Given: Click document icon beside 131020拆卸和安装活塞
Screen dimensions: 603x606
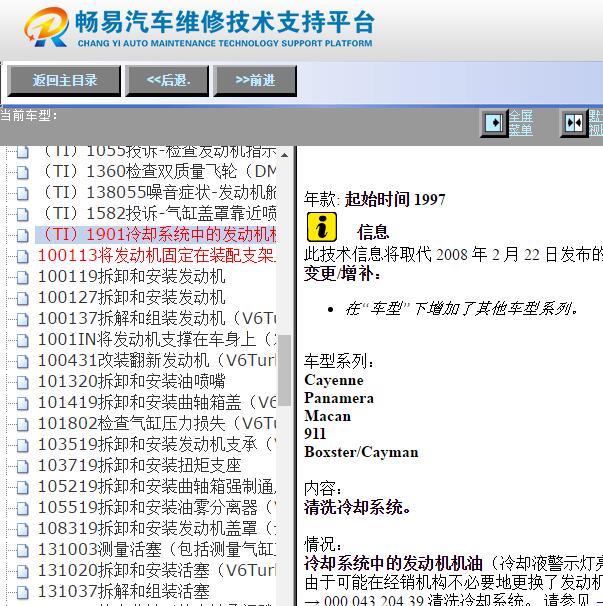Looking at the screenshot, I should coord(22,571).
